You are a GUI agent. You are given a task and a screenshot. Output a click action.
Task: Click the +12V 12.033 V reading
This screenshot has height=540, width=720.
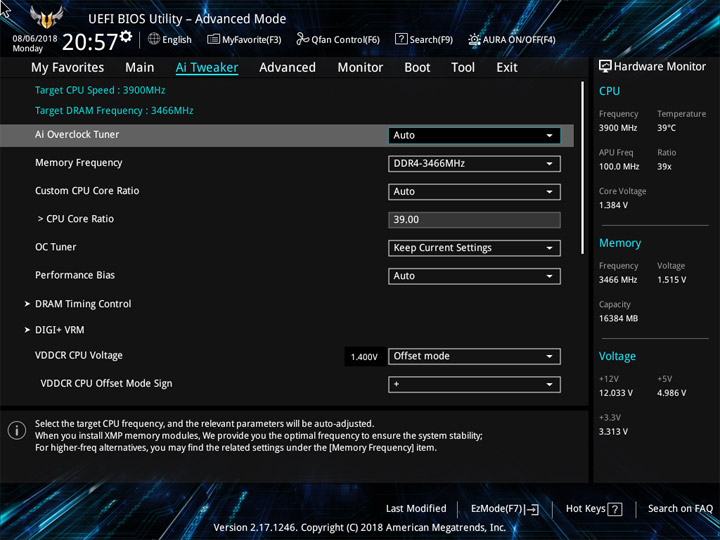point(616,393)
